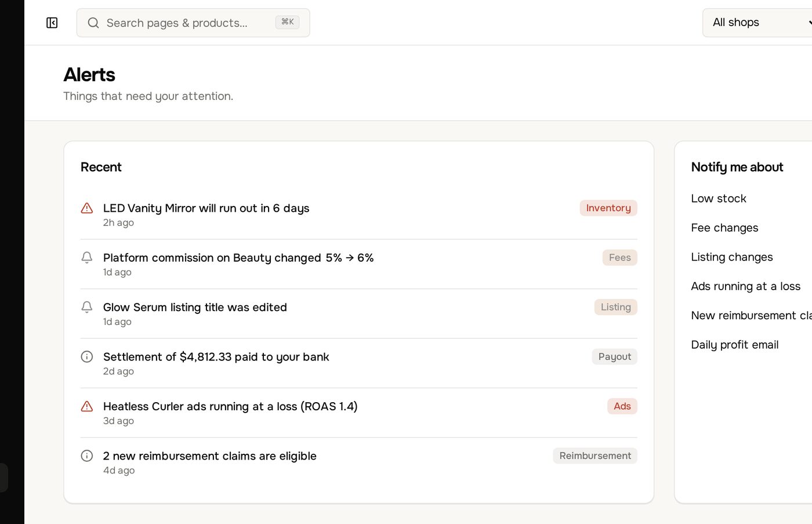Click the Fees tag
812x524 pixels.
(619, 258)
